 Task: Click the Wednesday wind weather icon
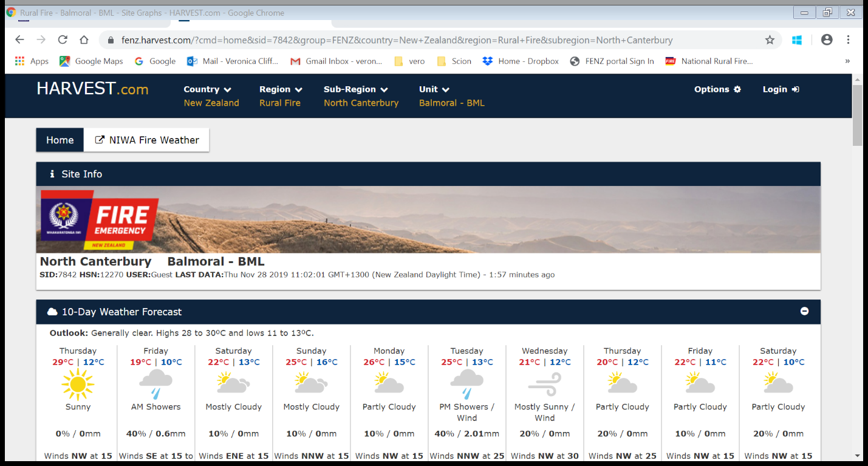coord(544,385)
